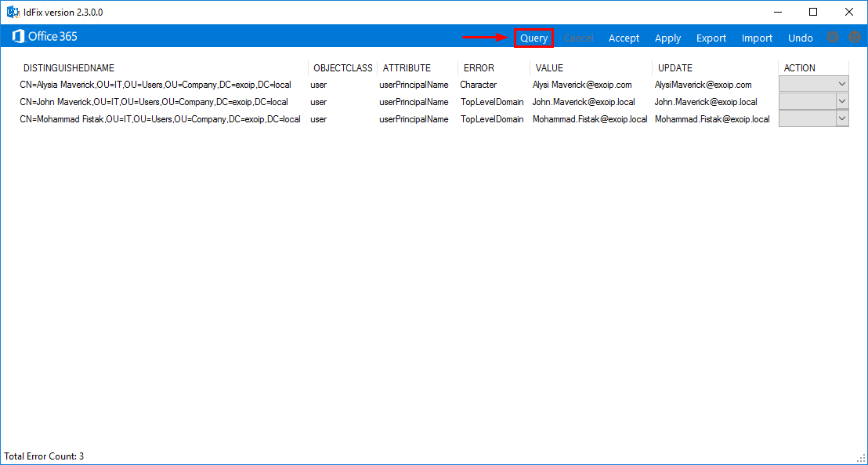
Task: Sort by the ERROR column header
Action: (x=479, y=67)
